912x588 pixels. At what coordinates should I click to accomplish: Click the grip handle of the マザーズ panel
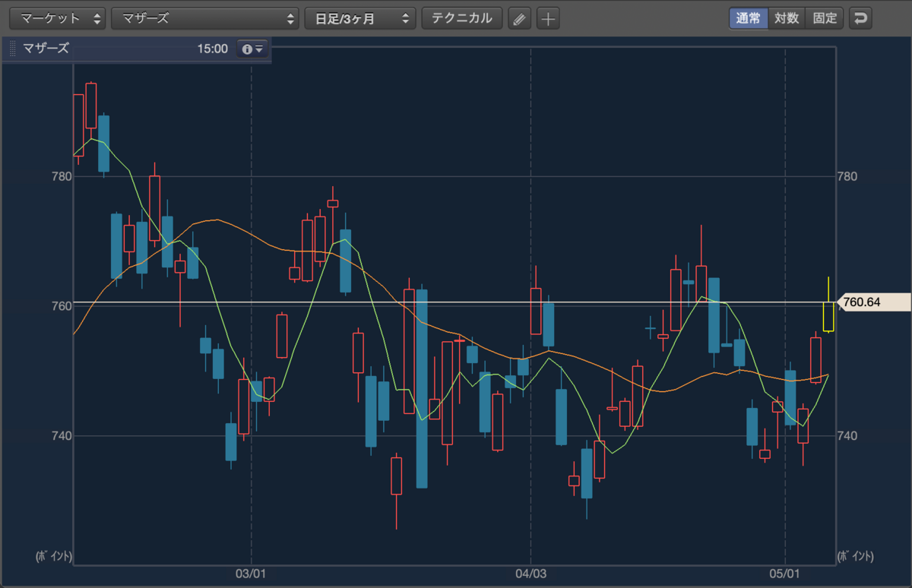click(12, 49)
